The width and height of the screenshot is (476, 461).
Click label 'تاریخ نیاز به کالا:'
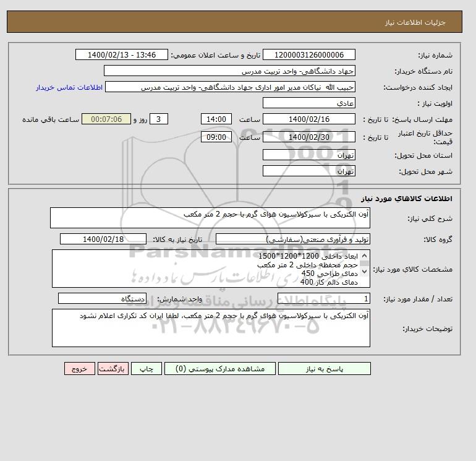(x=177, y=239)
